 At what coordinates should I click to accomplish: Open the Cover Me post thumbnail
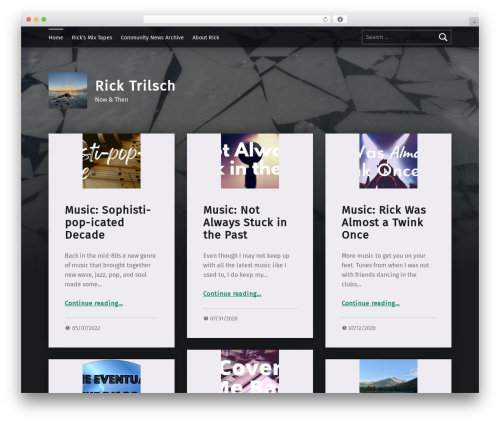(250, 371)
